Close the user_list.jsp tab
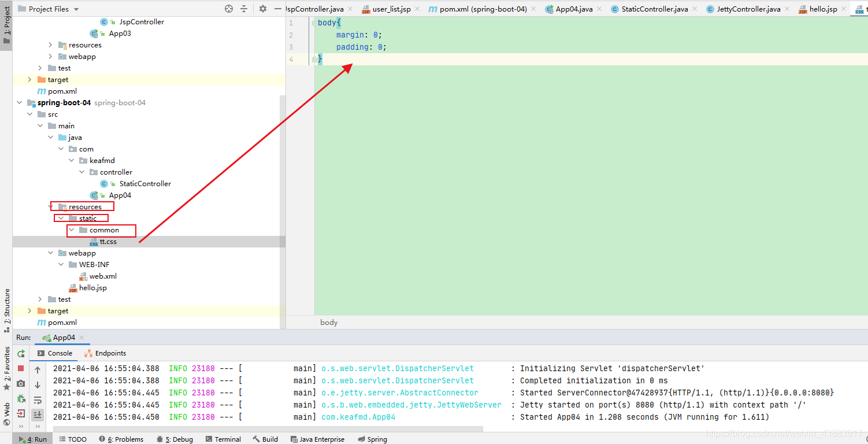868x444 pixels. (418, 9)
